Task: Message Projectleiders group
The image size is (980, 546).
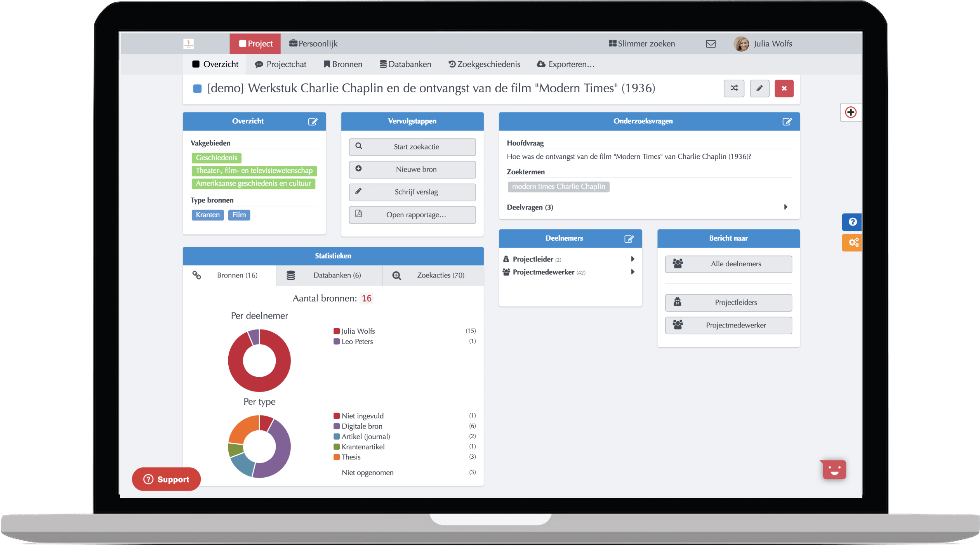Action: click(x=728, y=303)
